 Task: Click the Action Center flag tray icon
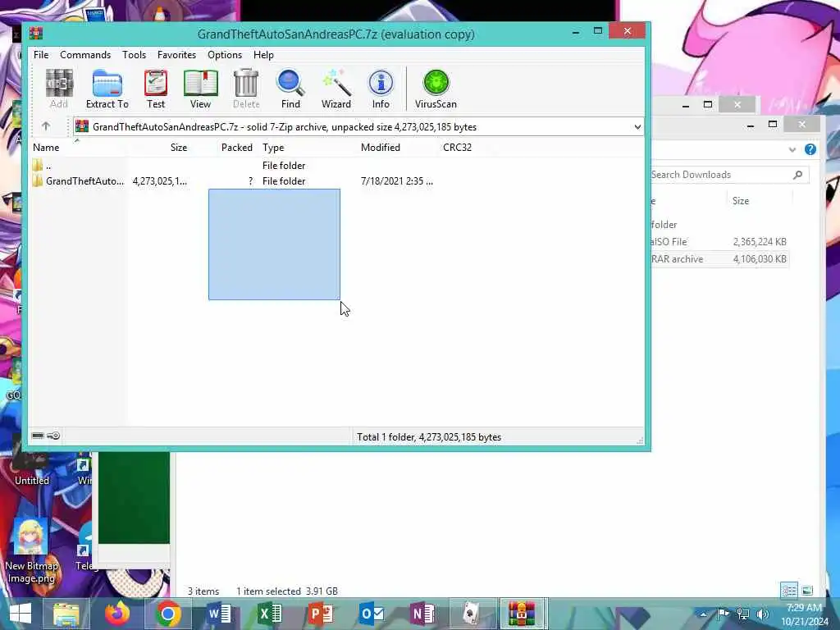tap(724, 614)
